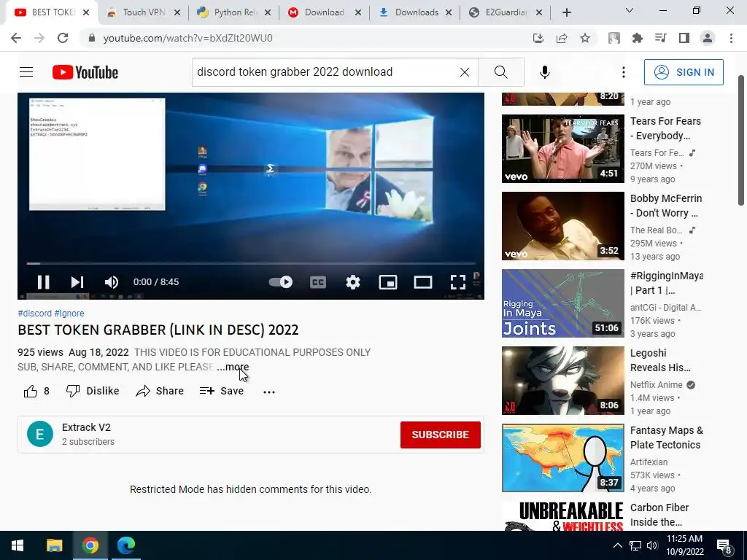Subscribe to Extrack V2 channel
This screenshot has width=747, height=560.
pos(440,435)
